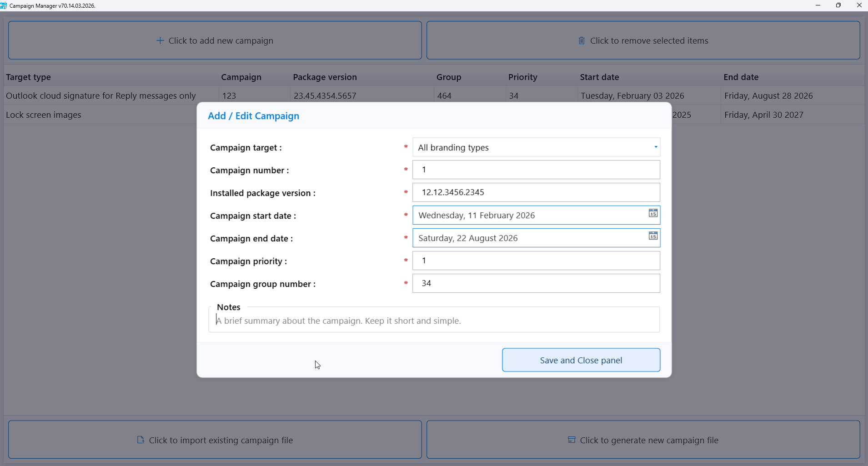Select the Lock screen images row
The image size is (868, 466).
(44, 115)
